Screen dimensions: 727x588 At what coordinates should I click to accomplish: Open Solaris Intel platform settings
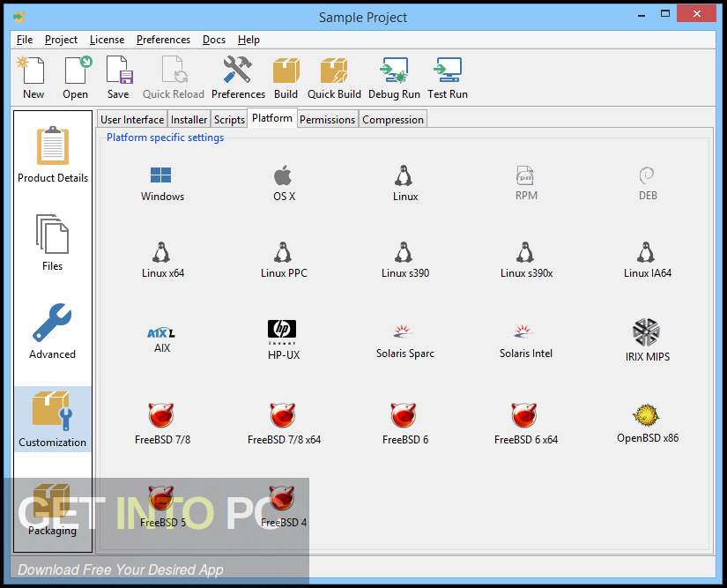[x=526, y=342]
